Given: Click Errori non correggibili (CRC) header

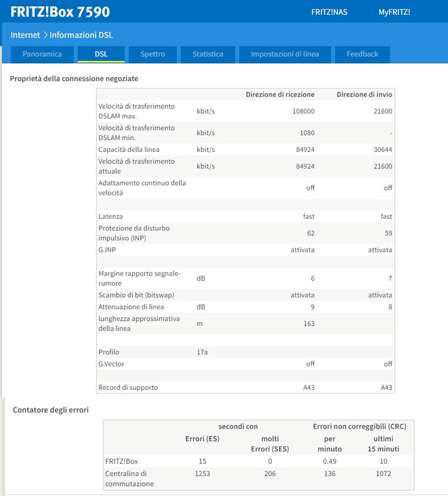Looking at the screenshot, I should coord(359,427).
